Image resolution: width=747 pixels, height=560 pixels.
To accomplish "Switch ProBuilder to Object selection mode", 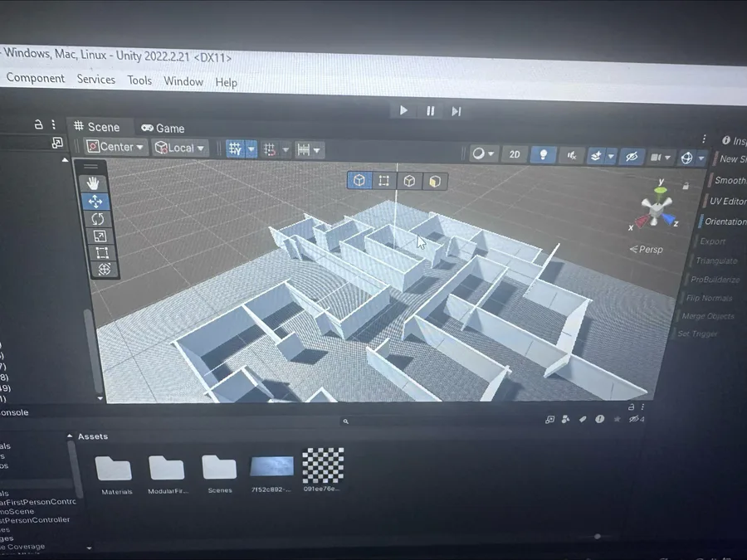I will click(359, 181).
